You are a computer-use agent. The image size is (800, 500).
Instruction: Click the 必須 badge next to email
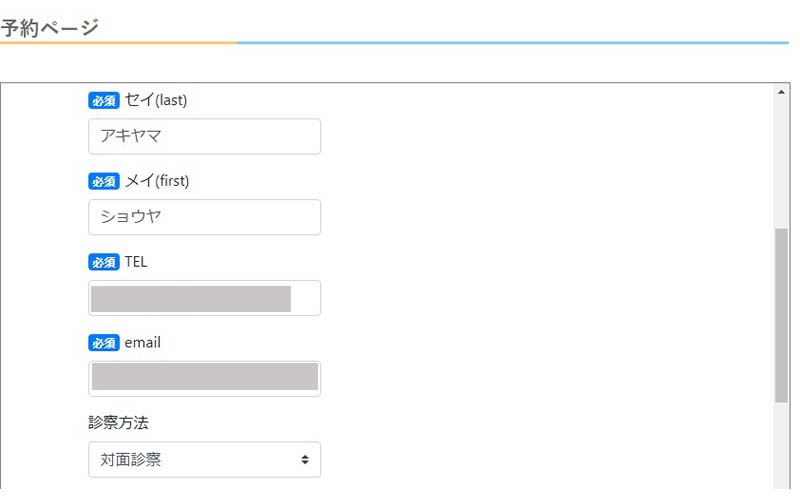[104, 343]
